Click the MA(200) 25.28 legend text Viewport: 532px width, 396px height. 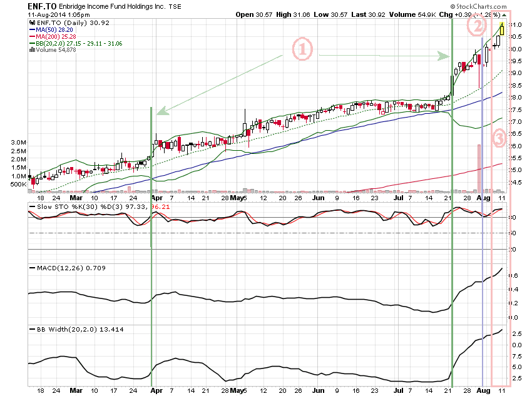pyautogui.click(x=56, y=37)
